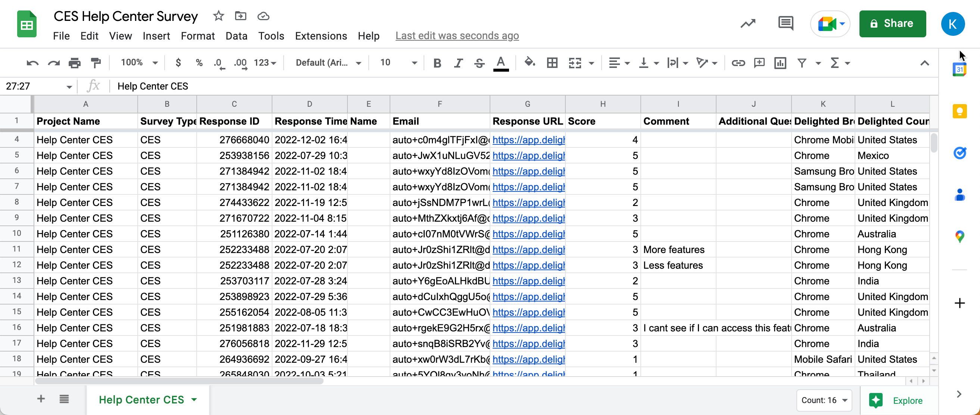This screenshot has height=415, width=980.
Task: Create a filter
Action: [802, 63]
